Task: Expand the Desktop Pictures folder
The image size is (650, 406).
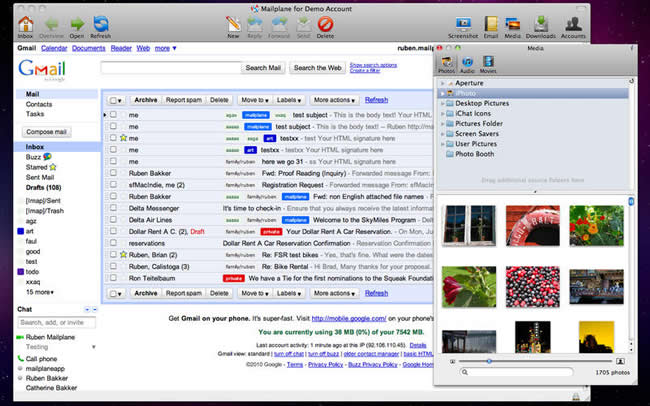Action: [x=443, y=104]
